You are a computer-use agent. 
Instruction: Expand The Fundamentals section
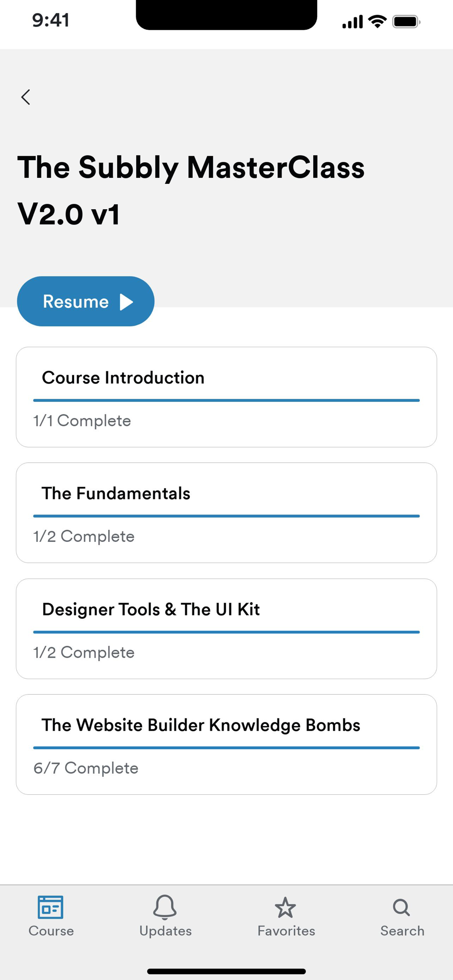pos(116,493)
